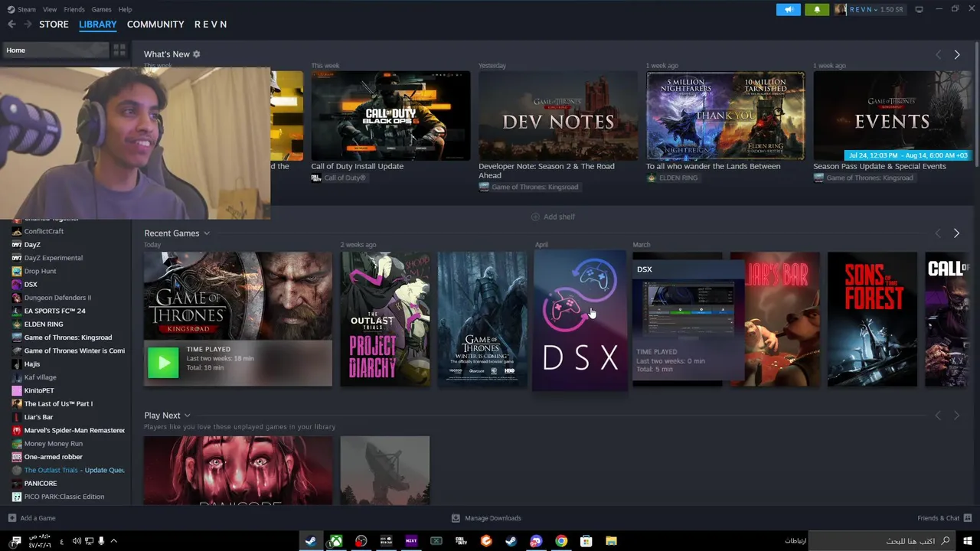Open the R E V N profile tab
980x551 pixels.
tap(211, 24)
